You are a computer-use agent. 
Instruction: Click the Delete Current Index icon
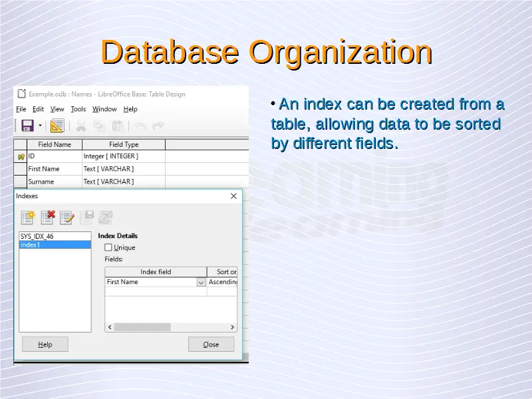(47, 217)
